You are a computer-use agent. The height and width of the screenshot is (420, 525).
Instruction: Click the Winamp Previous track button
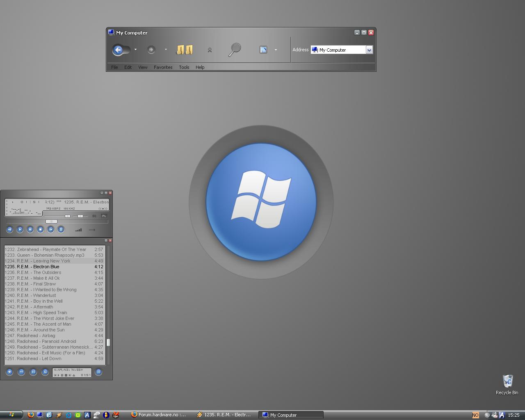[9, 230]
